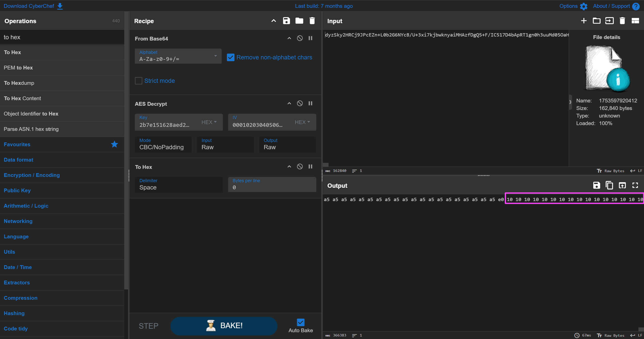Collapse the AES Decrypt operation

click(289, 103)
